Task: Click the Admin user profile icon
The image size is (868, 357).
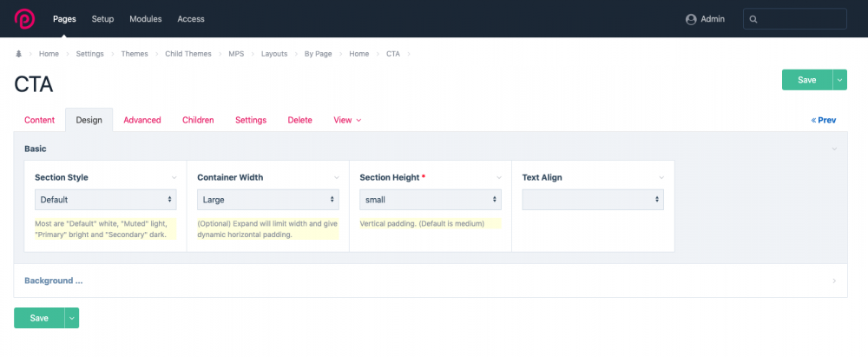Action: pos(691,19)
